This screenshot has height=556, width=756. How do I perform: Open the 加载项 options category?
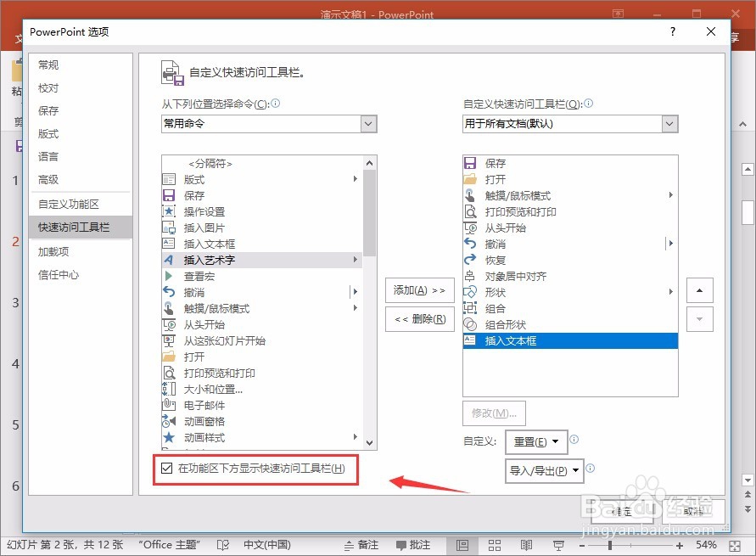53,251
